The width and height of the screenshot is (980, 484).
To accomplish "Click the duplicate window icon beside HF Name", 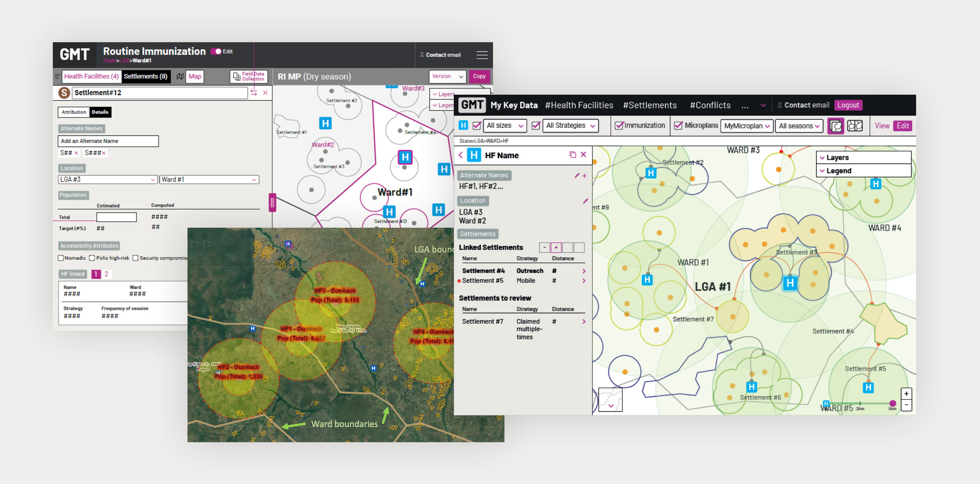I will point(572,155).
